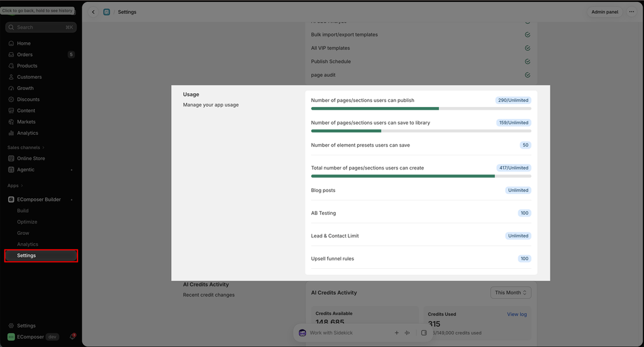The image size is (644, 347).
Task: Open the View log link
Action: (x=517, y=314)
